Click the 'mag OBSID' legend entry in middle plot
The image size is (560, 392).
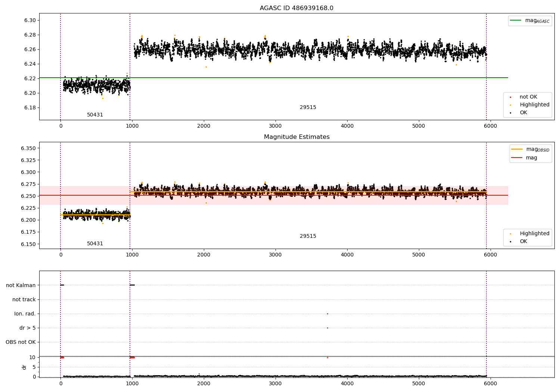pyautogui.click(x=531, y=149)
